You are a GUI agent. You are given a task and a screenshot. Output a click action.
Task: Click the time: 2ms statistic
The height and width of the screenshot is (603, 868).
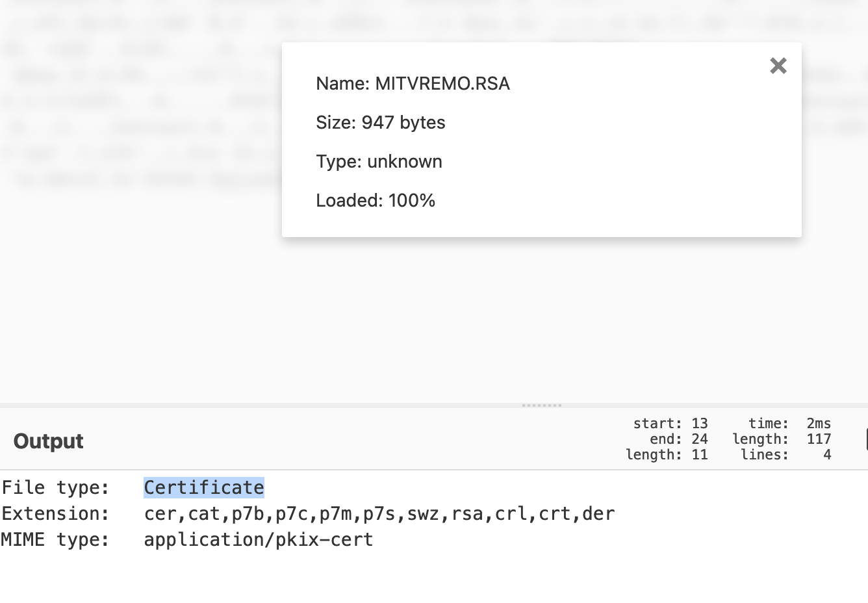click(x=789, y=424)
